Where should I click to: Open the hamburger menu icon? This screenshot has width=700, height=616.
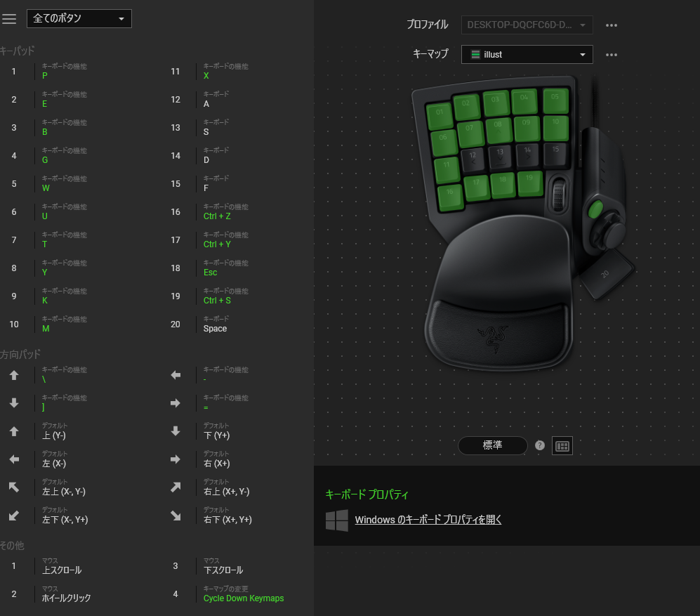tap(9, 19)
